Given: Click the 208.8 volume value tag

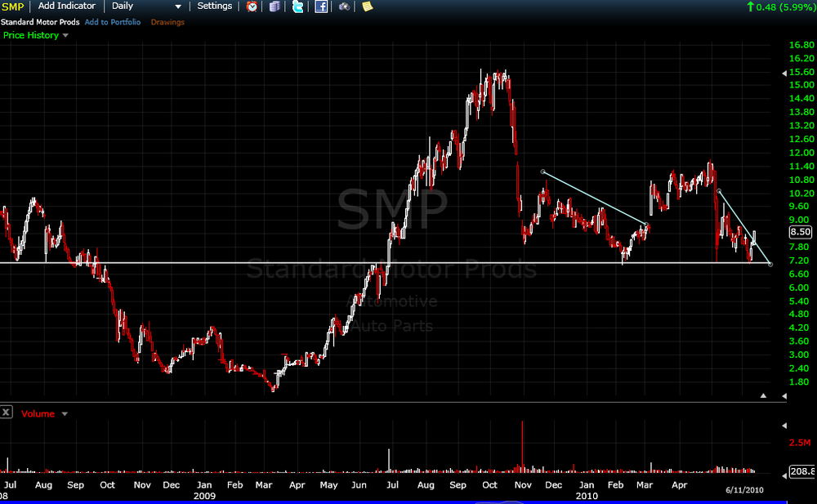Looking at the screenshot, I should (802, 471).
